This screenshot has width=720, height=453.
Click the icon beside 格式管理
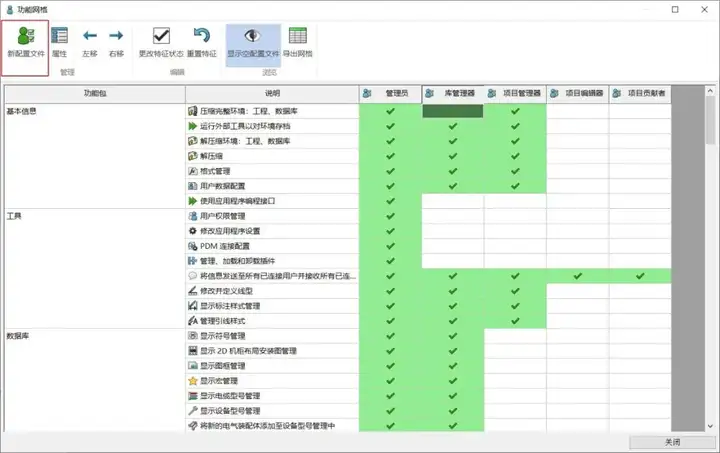[193, 171]
